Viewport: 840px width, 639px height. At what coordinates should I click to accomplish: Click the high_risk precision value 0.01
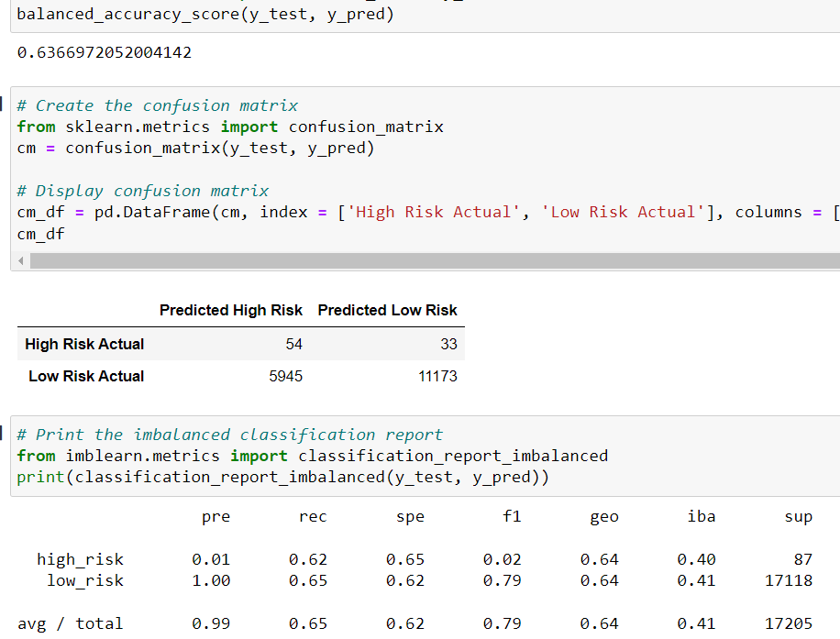[211, 560]
